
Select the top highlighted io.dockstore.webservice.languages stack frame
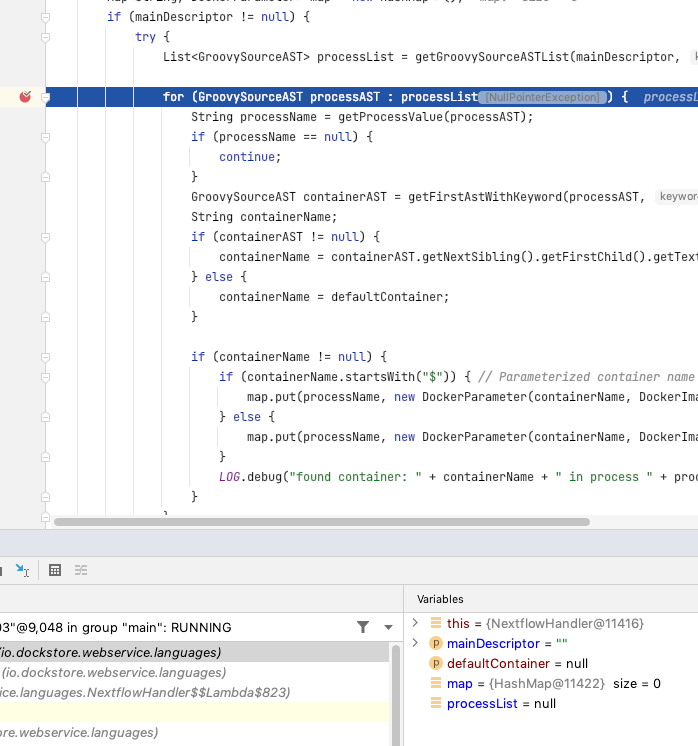coord(194,652)
